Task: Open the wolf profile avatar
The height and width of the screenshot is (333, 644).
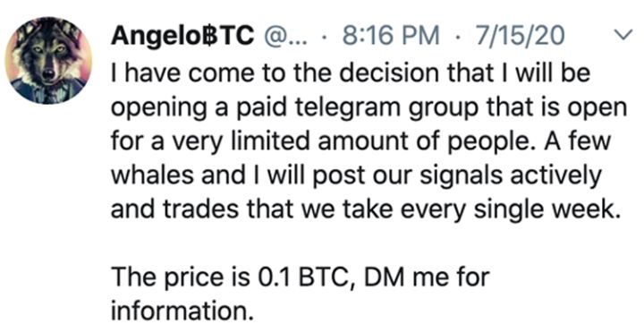Action: click(48, 61)
